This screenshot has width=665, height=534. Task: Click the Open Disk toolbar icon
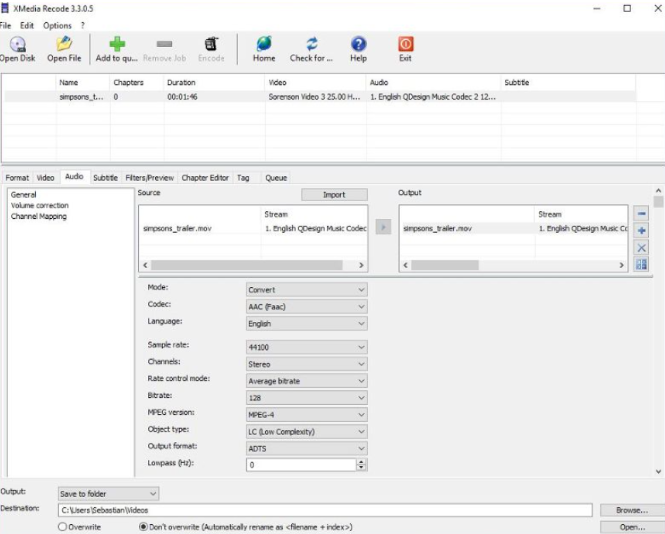(17, 45)
